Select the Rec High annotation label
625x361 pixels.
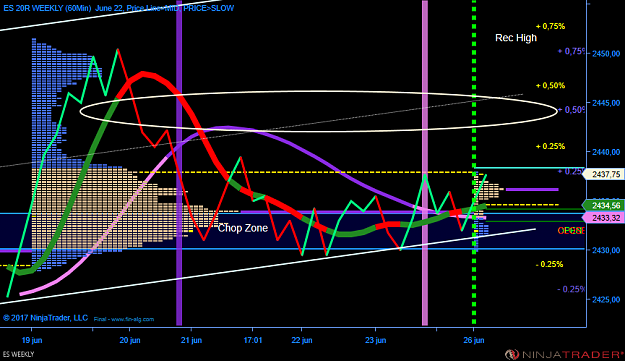click(x=516, y=38)
